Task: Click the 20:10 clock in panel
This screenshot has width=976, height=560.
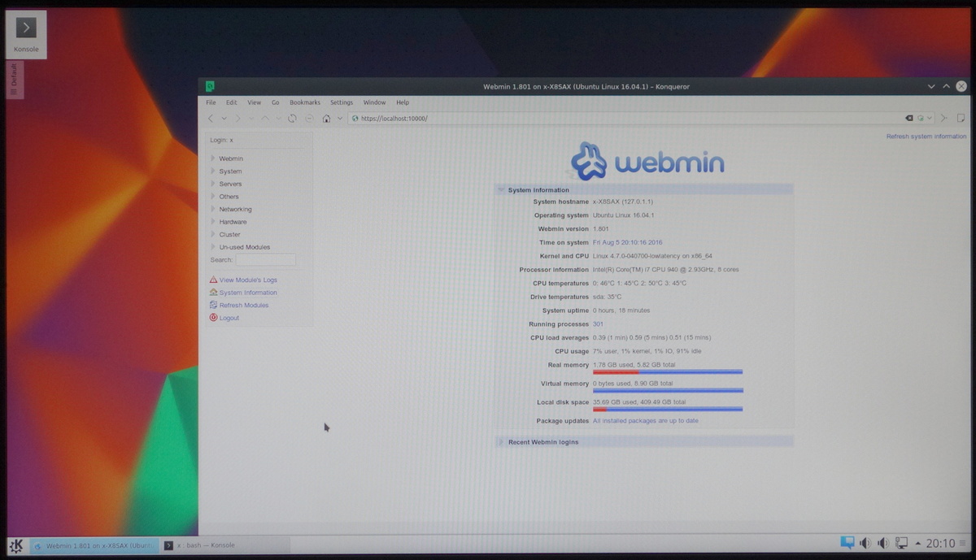Action: point(941,542)
